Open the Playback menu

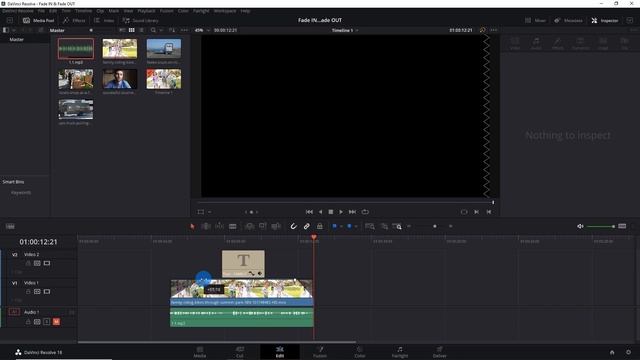146,11
